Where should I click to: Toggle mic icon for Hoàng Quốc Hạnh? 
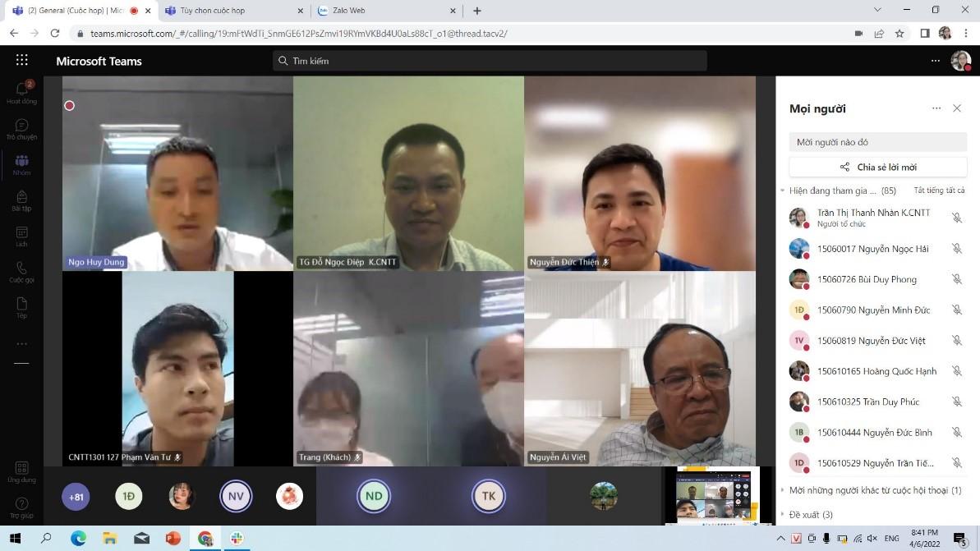click(956, 371)
